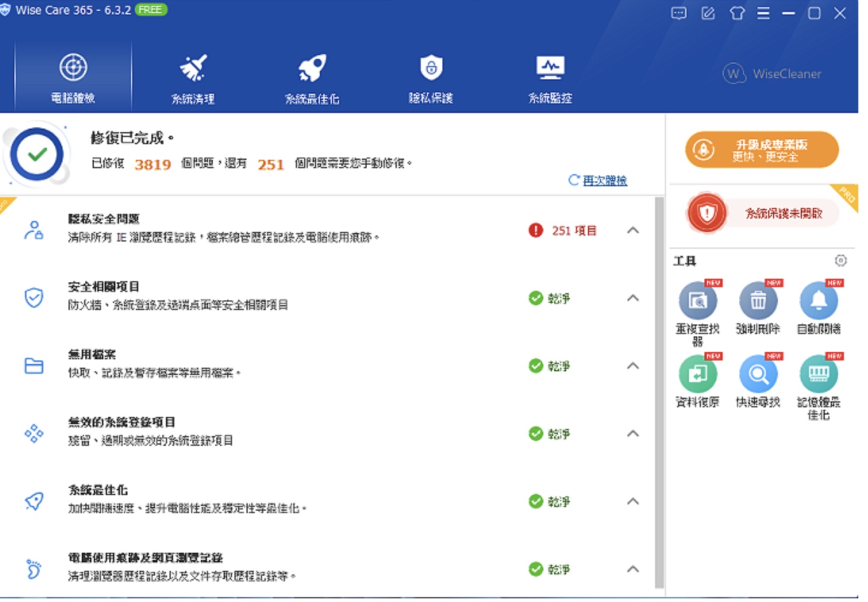Launch the 重複查找器 duplicate finder tool
This screenshot has width=868, height=602.
697,314
